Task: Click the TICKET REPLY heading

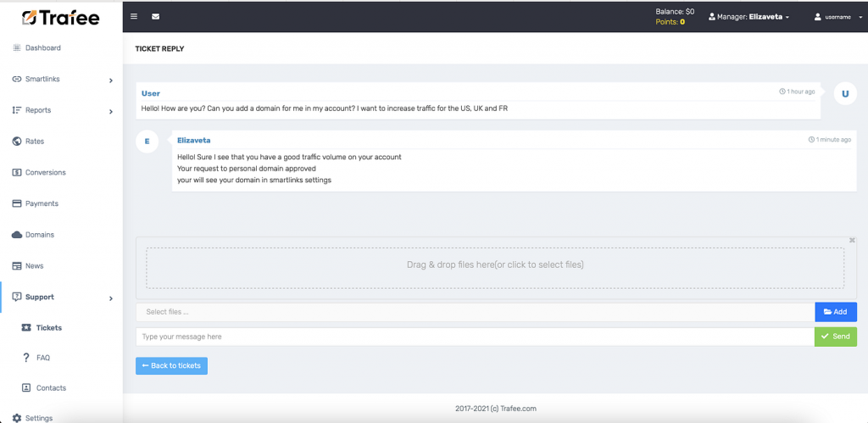Action: (x=159, y=48)
